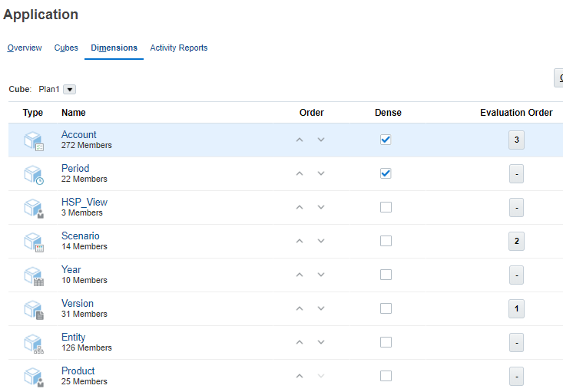Image resolution: width=563 pixels, height=392 pixels.
Task: Move Account dimension down in order
Action: [x=321, y=140]
